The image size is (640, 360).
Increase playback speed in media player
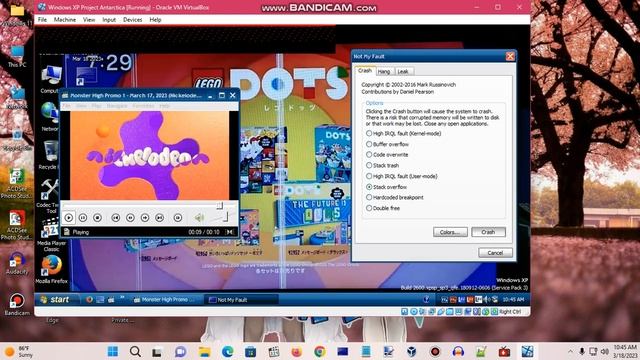tap(145, 218)
